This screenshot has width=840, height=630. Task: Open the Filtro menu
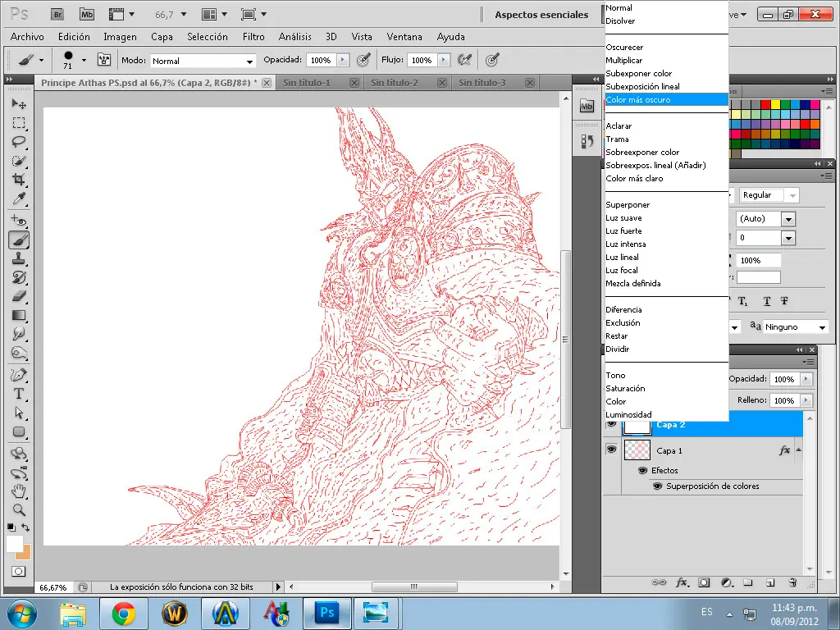tap(253, 37)
